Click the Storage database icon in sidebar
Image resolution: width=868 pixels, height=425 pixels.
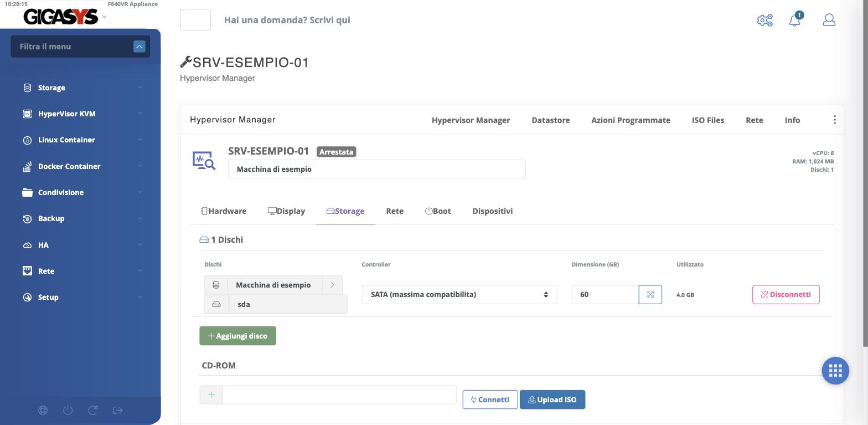pos(27,88)
